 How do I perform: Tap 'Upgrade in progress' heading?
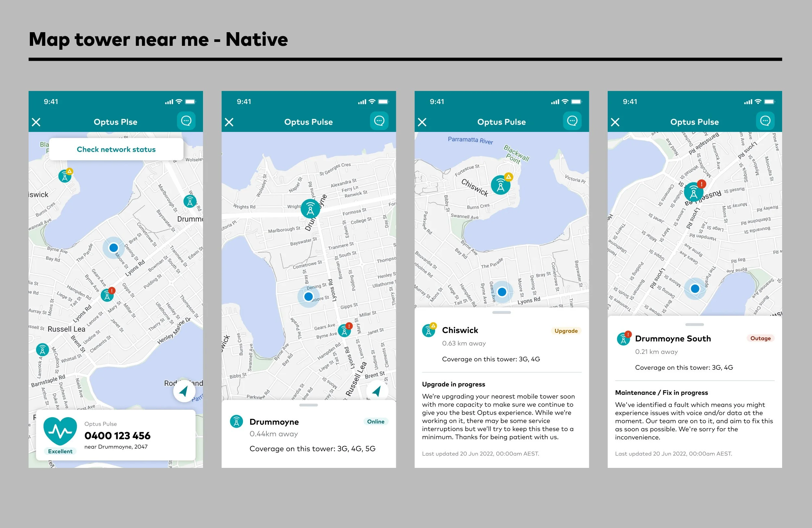(453, 384)
